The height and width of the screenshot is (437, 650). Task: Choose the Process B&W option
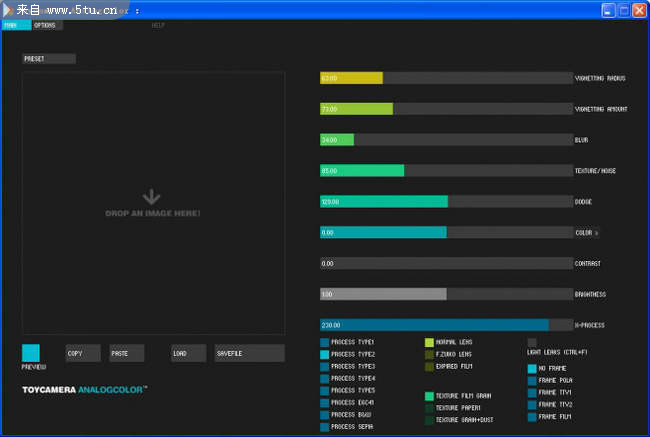coord(325,414)
